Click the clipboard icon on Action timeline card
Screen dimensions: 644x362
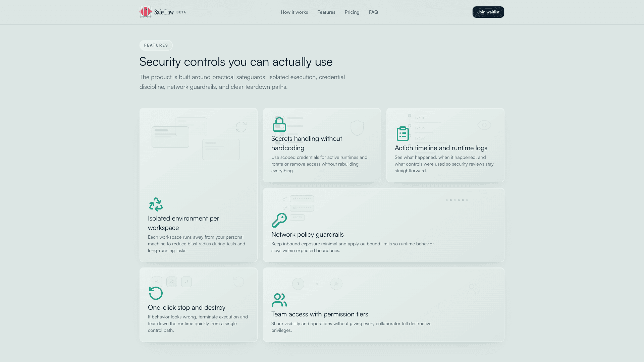(x=402, y=133)
